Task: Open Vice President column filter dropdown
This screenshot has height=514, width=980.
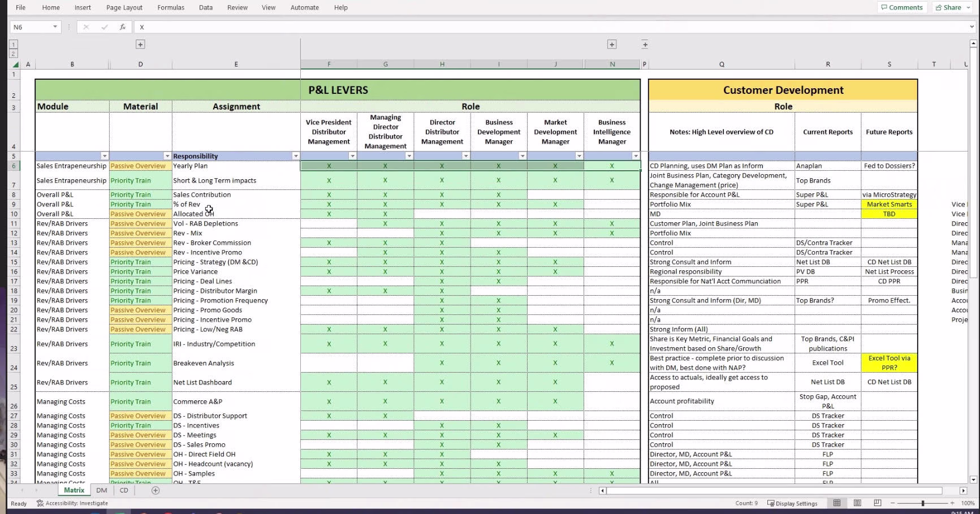Action: pyautogui.click(x=352, y=156)
